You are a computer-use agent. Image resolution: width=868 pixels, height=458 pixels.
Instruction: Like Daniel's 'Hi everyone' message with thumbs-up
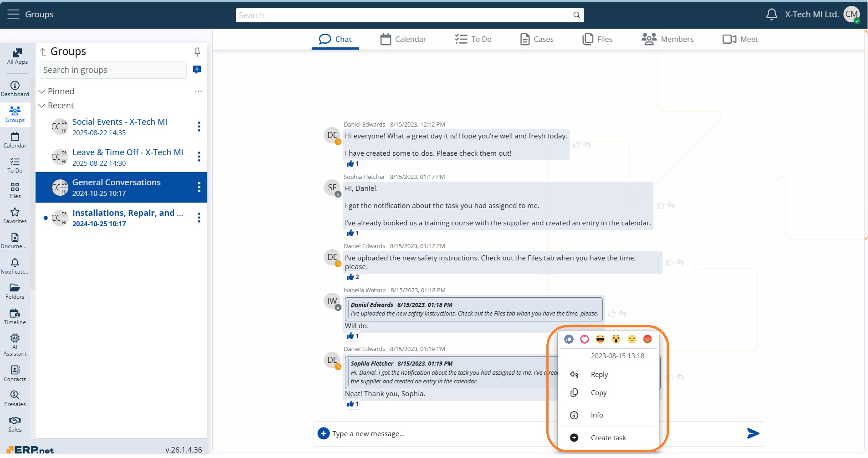pyautogui.click(x=577, y=145)
